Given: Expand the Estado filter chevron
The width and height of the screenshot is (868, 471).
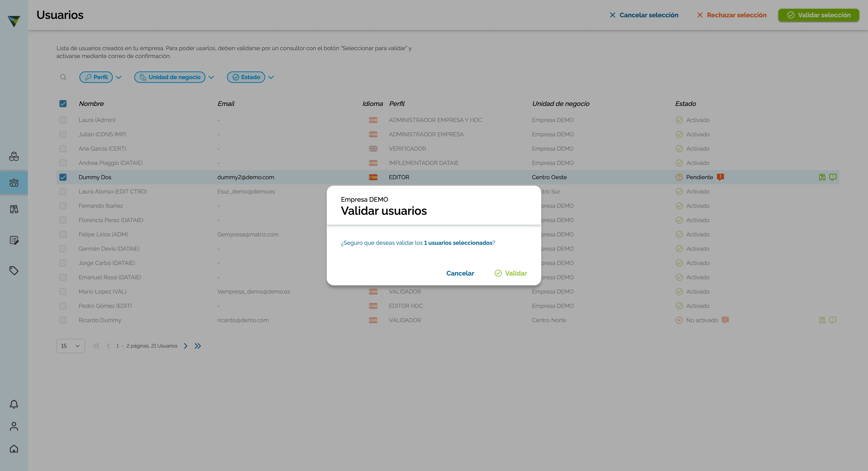Looking at the screenshot, I should tap(271, 77).
